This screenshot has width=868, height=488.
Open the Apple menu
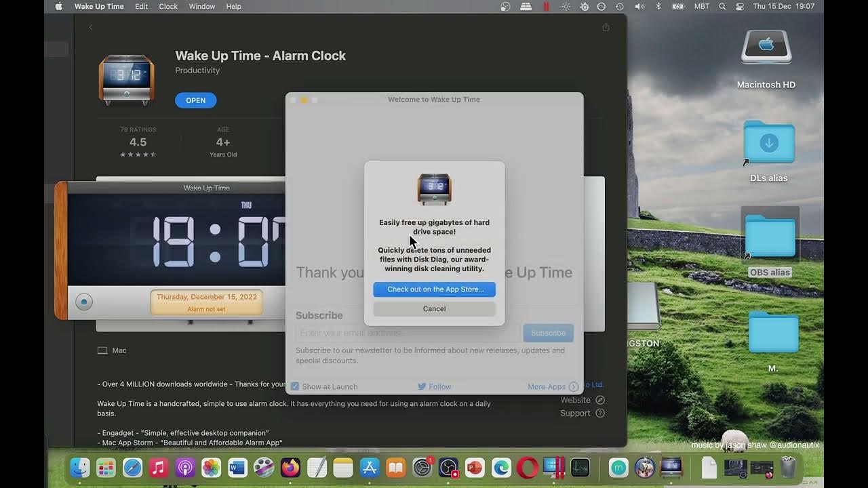pos(58,6)
